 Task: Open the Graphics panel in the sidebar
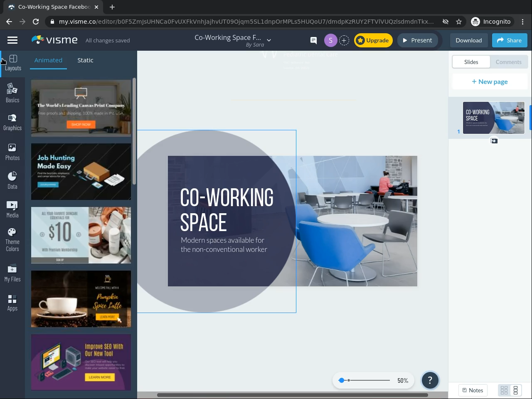coord(12,123)
